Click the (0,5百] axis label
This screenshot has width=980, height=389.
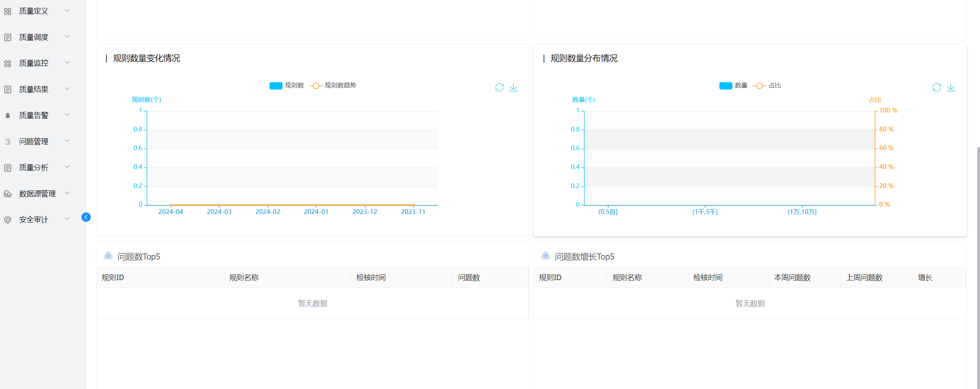(608, 212)
